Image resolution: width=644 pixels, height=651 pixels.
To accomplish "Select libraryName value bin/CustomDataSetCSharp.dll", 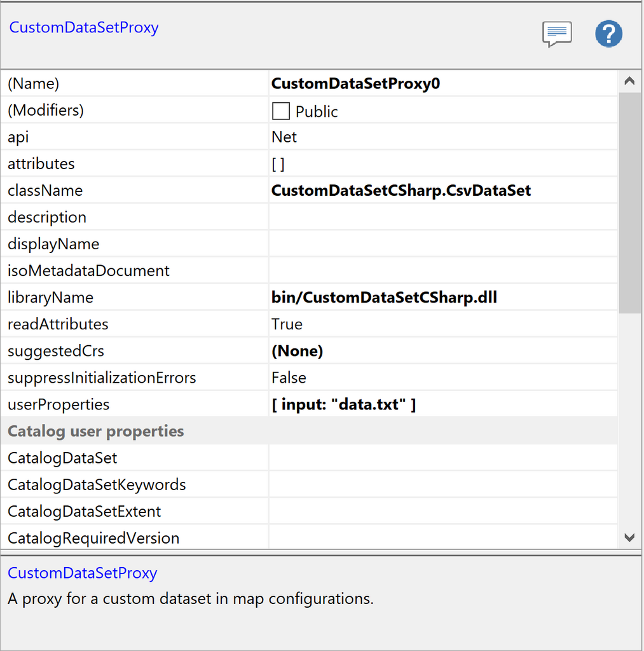I will click(384, 298).
